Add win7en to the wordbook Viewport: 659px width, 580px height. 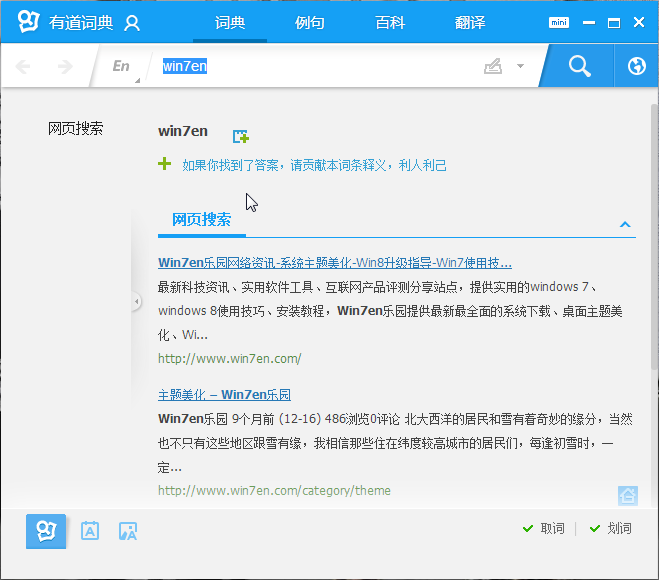241,137
